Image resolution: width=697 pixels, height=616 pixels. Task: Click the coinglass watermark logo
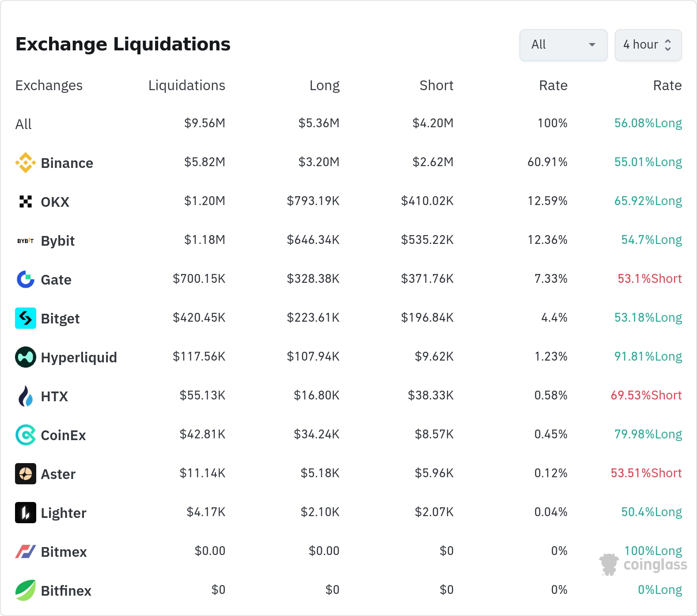point(643,565)
